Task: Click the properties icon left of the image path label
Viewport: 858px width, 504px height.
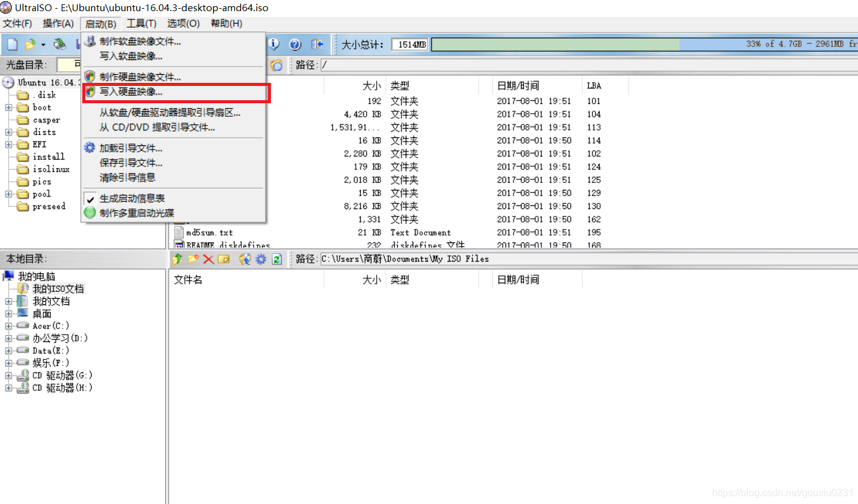Action: point(277,65)
